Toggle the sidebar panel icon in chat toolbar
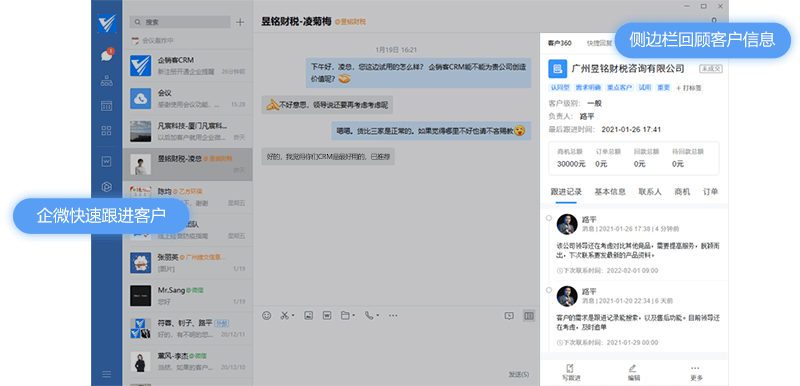This screenshot has height=386, width=800. click(529, 316)
